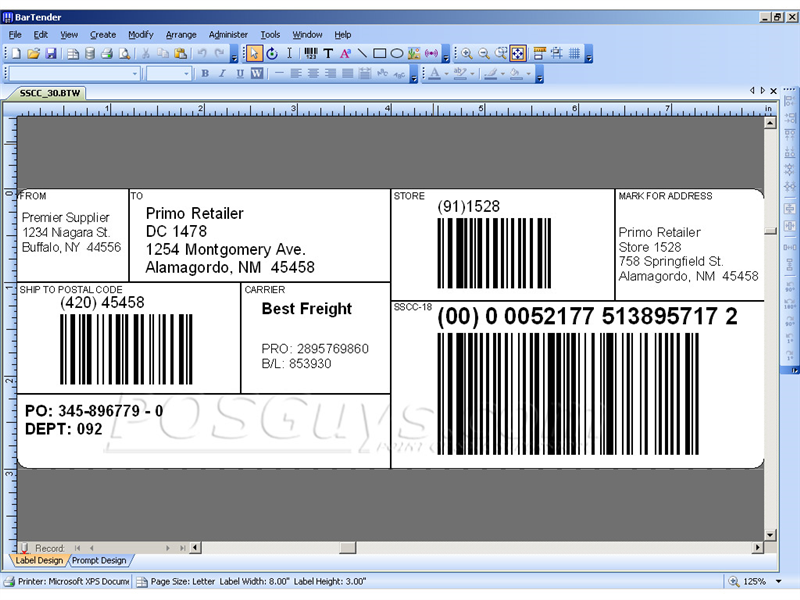Image resolution: width=800 pixels, height=600 pixels.
Task: Expand view toolbar options after the grid icon
Action: 589,54
